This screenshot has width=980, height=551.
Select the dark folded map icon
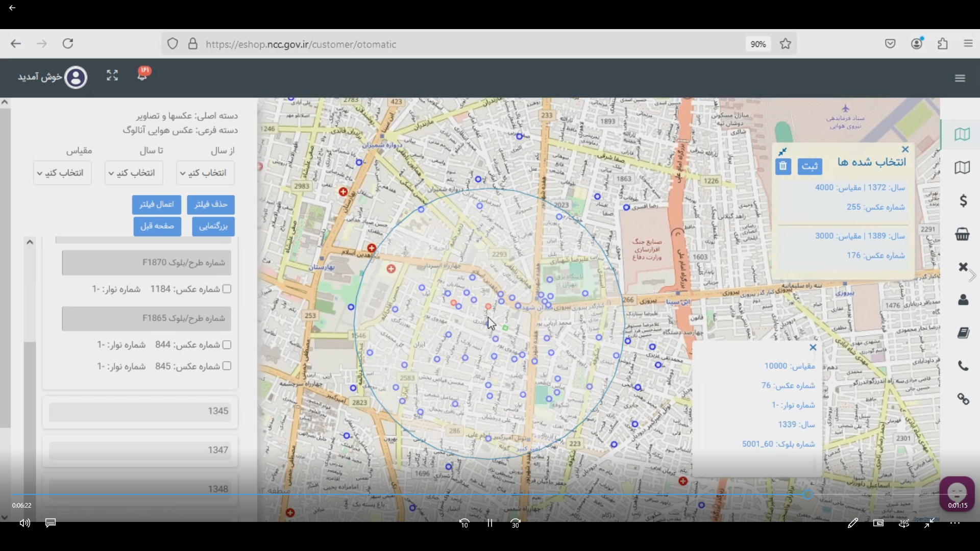tap(962, 167)
